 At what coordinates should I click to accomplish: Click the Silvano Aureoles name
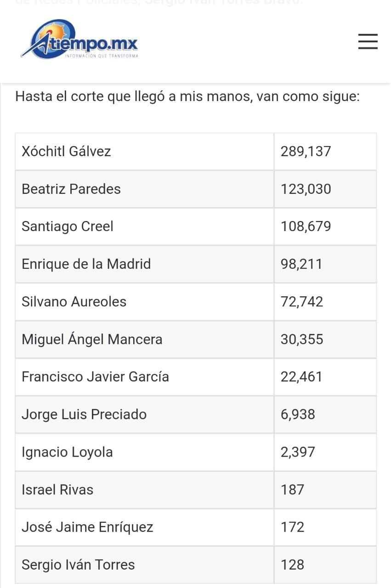(x=74, y=302)
